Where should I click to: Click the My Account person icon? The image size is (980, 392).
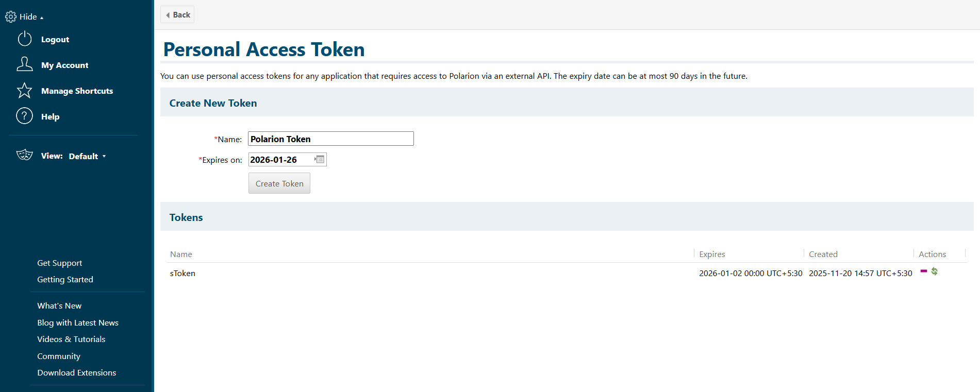pos(25,64)
